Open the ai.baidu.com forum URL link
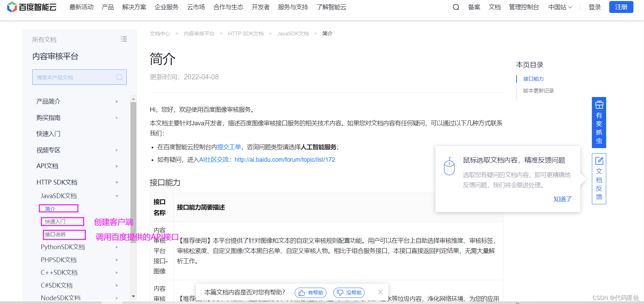Image resolution: width=644 pixels, height=304 pixels. point(285,160)
